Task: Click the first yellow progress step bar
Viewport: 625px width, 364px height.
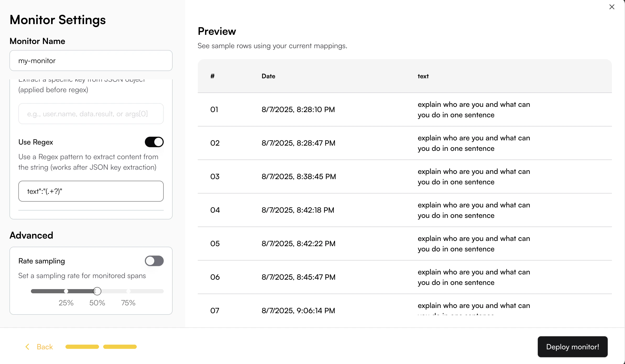Action: (x=82, y=347)
